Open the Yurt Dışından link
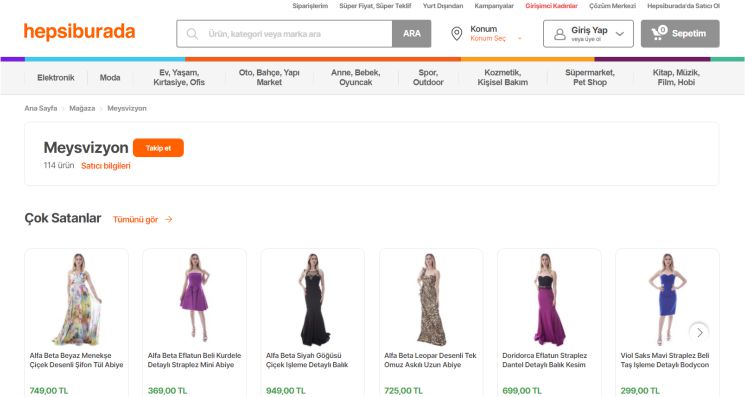Viewport: 745px width, 397px height. (443, 6)
